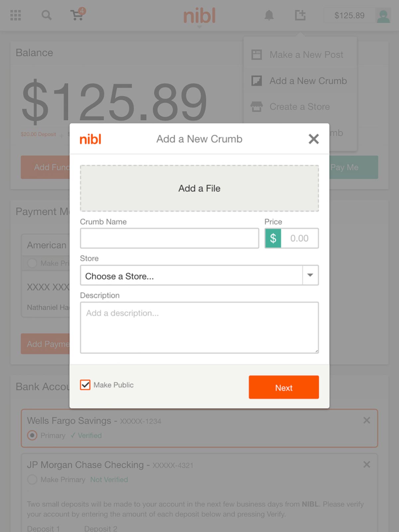This screenshot has height=532, width=399.
Task: Toggle the Make Public checkbox
Action: point(85,385)
